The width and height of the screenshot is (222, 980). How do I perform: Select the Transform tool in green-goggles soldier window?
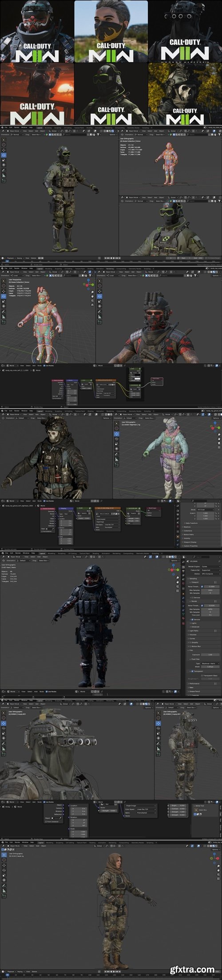point(4,165)
